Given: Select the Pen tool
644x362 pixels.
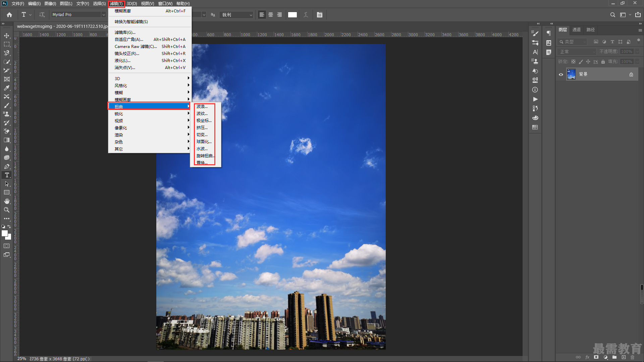Looking at the screenshot, I should [7, 166].
